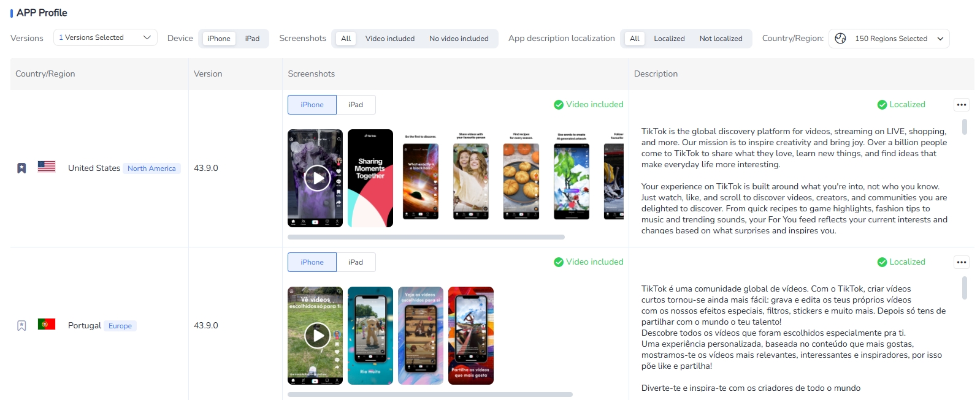Filter screenshots by No video included
This screenshot has width=980, height=400.
tap(459, 39)
